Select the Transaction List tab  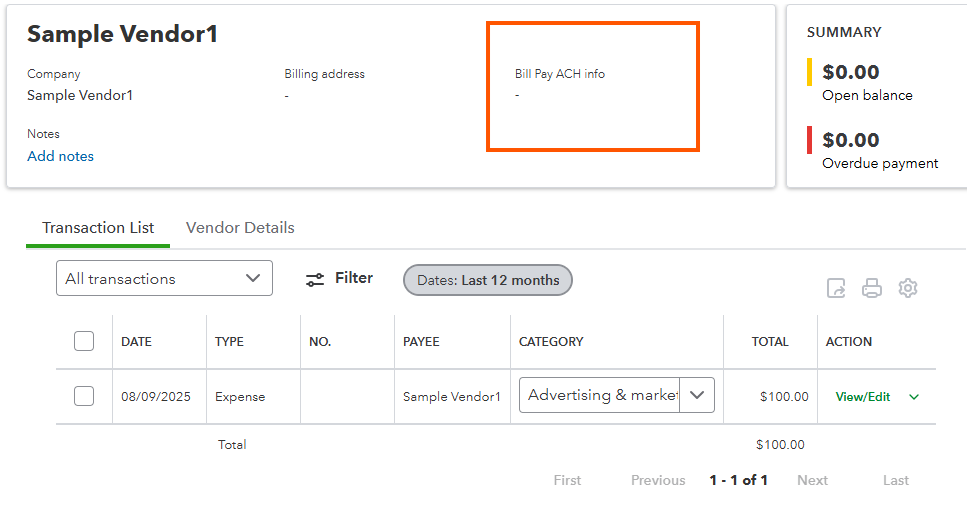click(98, 228)
